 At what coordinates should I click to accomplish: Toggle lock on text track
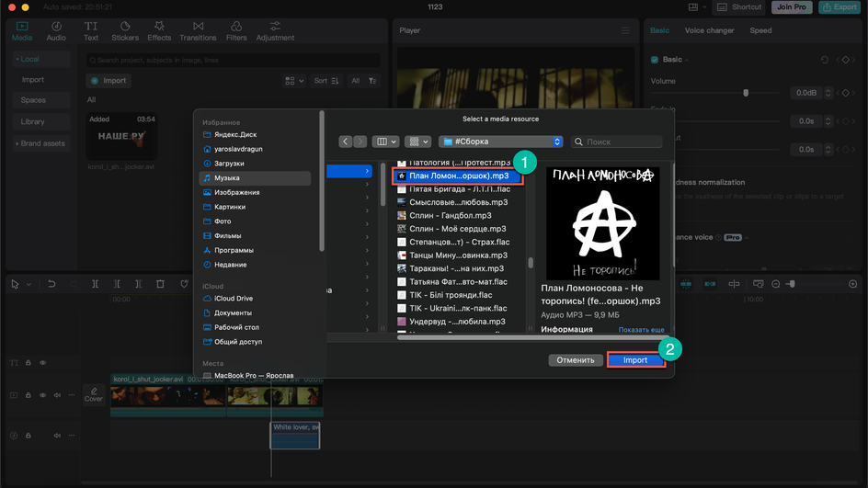[x=29, y=363]
